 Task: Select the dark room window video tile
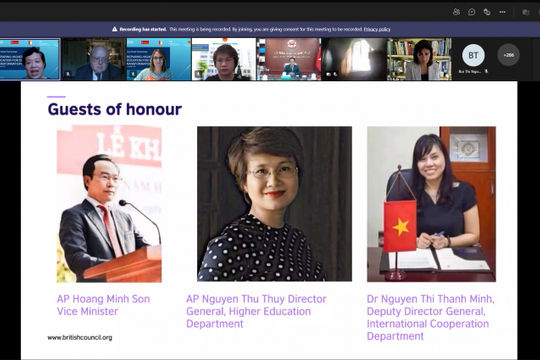pyautogui.click(x=354, y=59)
